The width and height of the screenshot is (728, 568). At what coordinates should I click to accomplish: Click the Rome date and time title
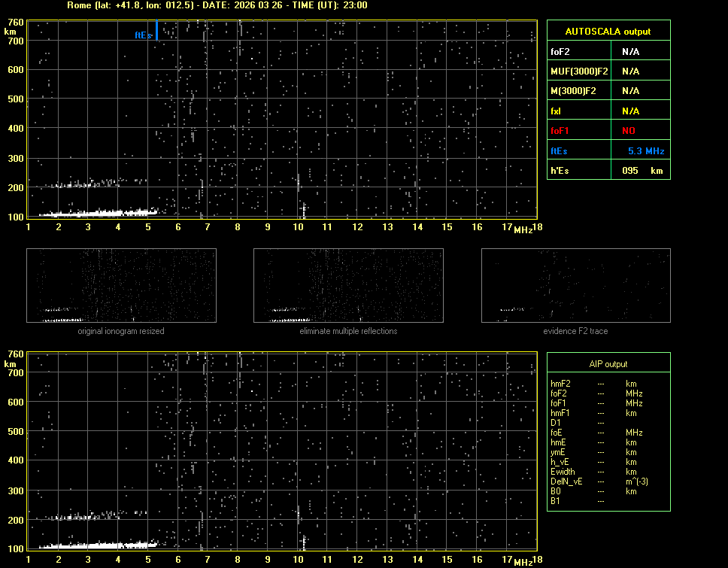coord(216,5)
